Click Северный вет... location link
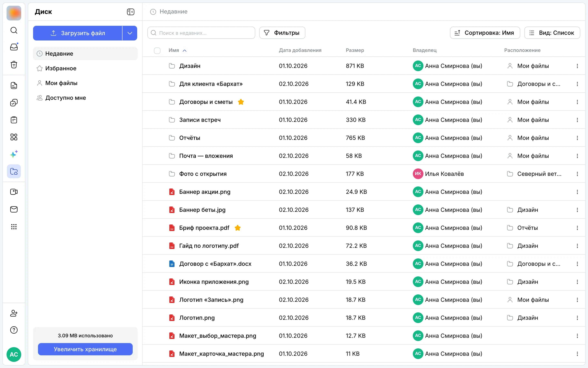 (x=535, y=174)
